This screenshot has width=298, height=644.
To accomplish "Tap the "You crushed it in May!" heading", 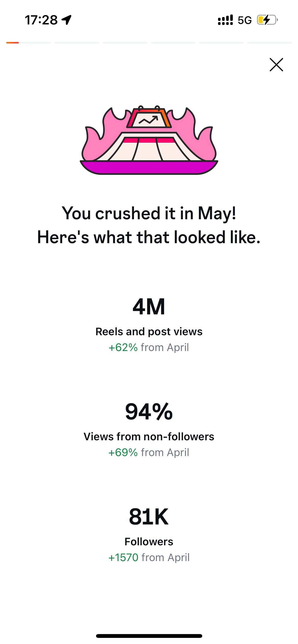I will tap(149, 213).
